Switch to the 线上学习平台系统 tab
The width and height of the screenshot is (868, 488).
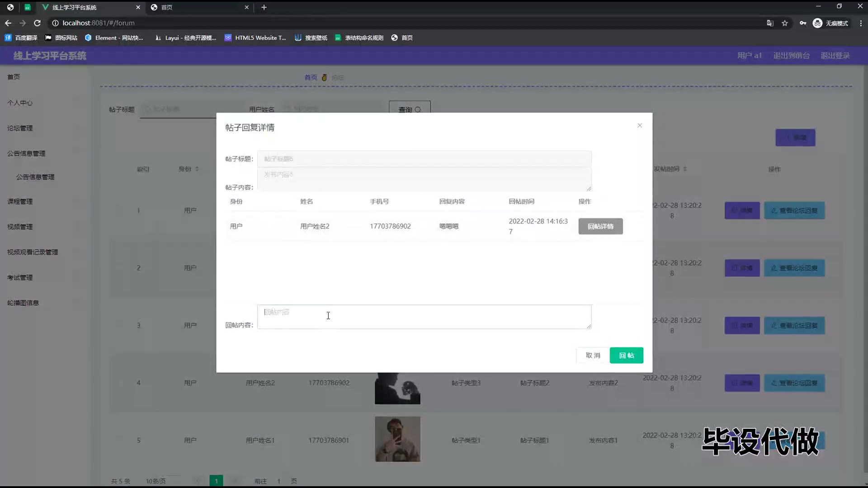pyautogui.click(x=90, y=7)
